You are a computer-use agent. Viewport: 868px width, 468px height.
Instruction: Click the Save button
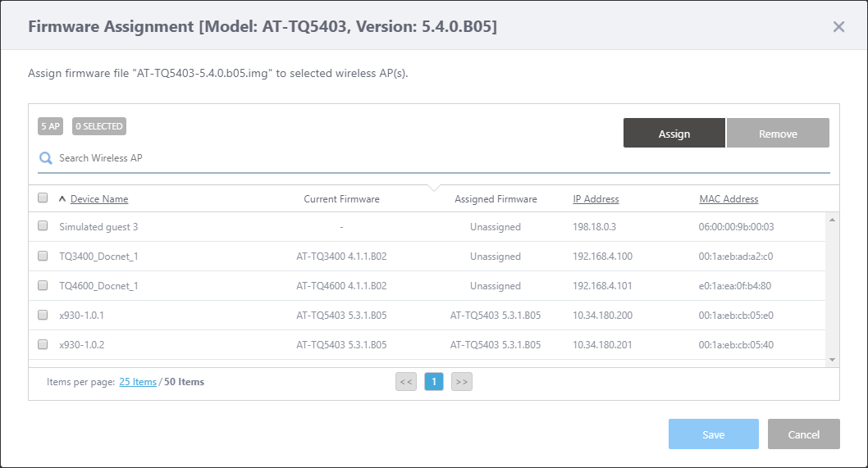pos(713,434)
